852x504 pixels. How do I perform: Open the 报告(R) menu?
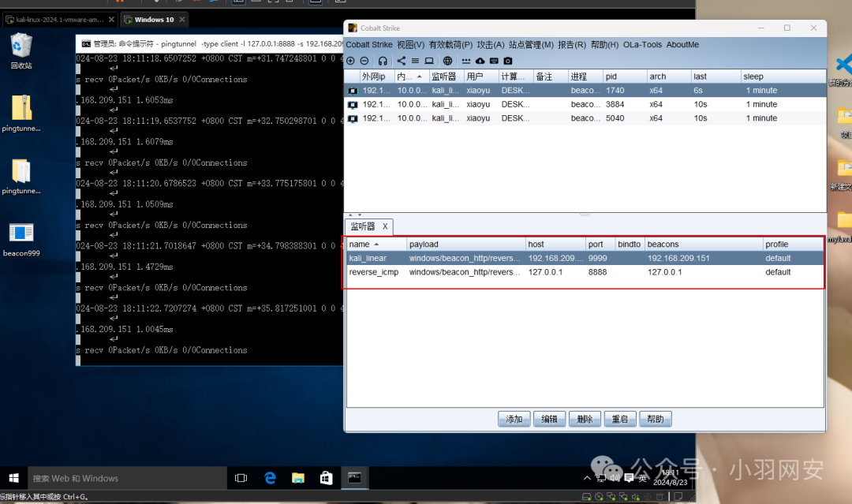click(572, 44)
